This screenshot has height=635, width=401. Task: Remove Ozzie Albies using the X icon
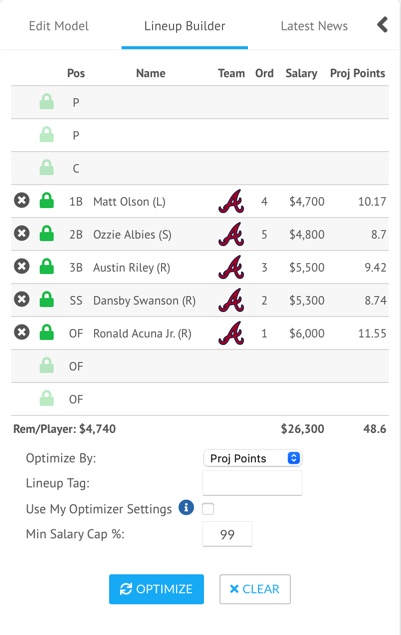tap(22, 233)
